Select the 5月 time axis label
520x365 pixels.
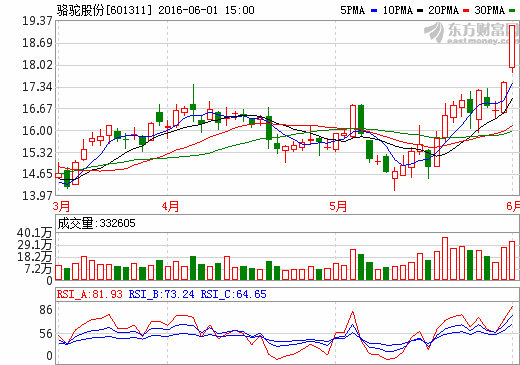pos(338,206)
